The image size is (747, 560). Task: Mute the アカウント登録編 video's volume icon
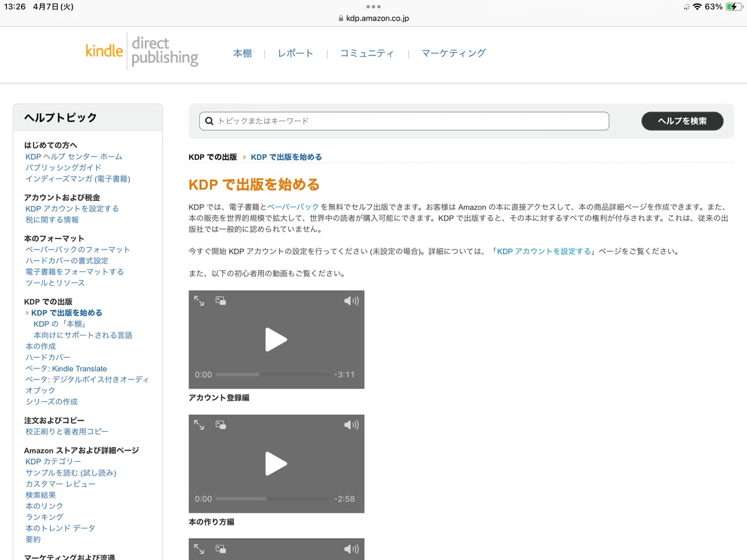tap(352, 301)
